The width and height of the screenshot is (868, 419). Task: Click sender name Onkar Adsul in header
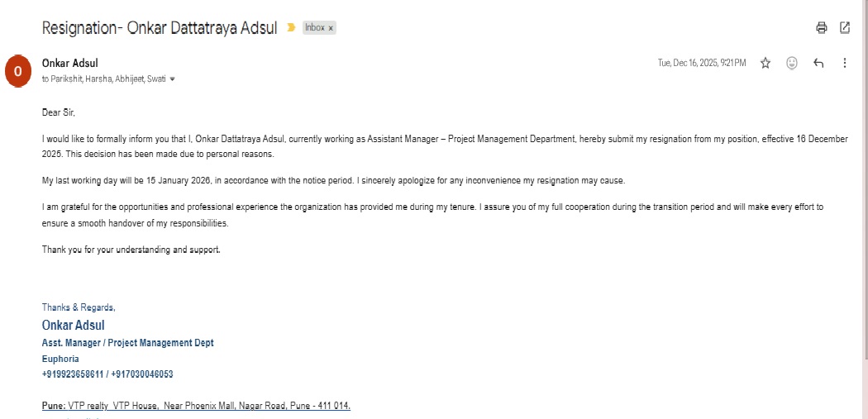click(70, 63)
